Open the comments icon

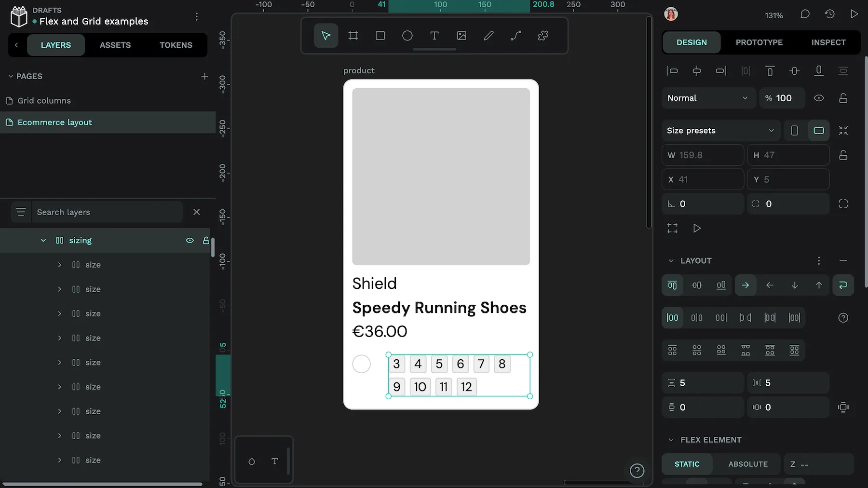click(805, 14)
